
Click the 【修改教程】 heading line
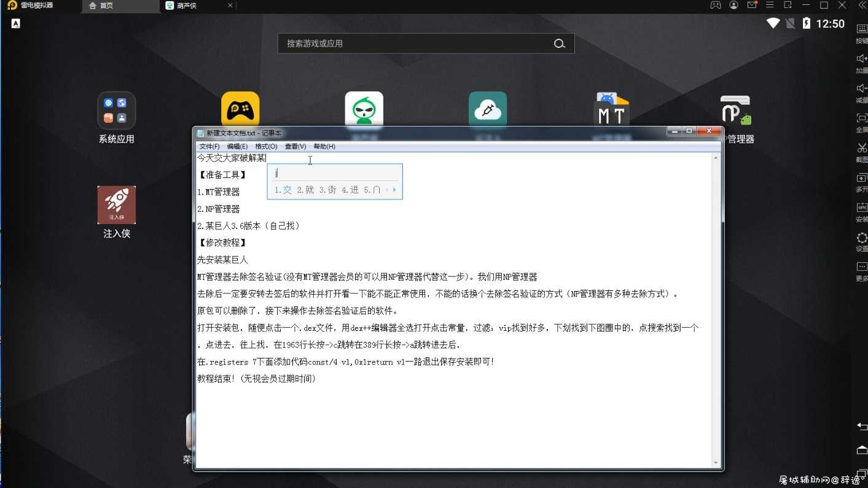(222, 243)
